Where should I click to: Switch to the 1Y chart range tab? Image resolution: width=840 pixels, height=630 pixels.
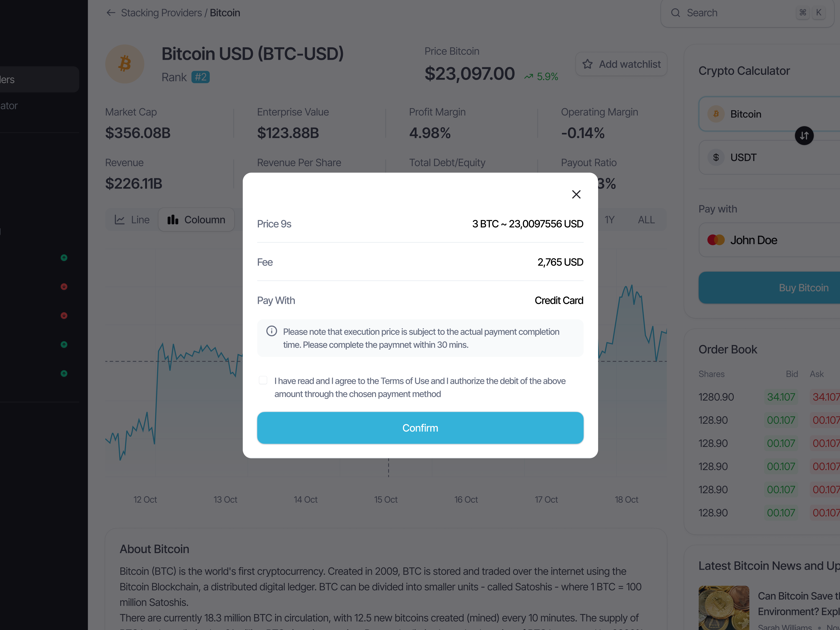pos(609,219)
